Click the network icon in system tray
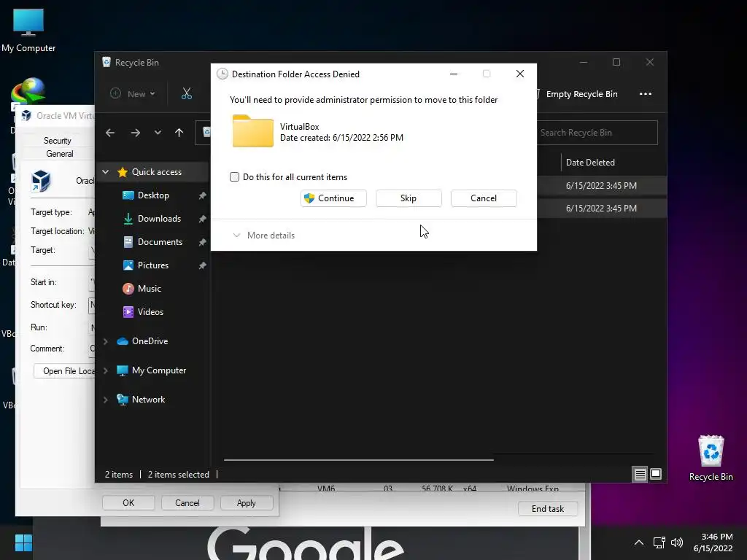Image resolution: width=747 pixels, height=560 pixels. (x=659, y=542)
